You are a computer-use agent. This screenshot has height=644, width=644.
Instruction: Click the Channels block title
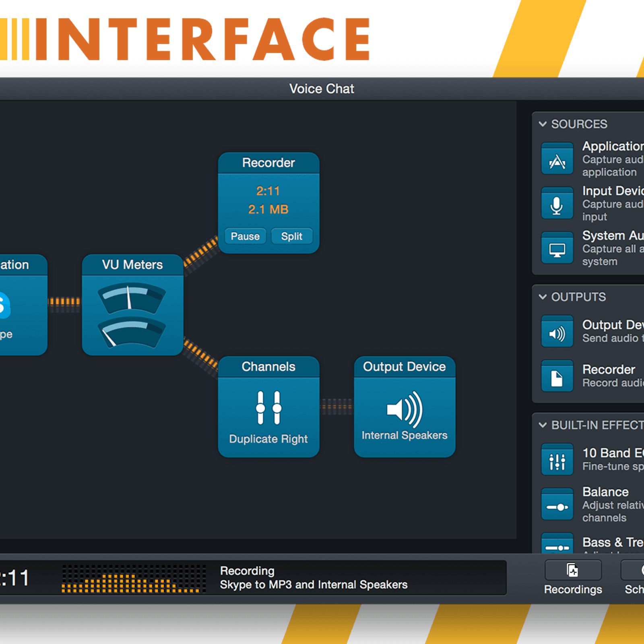(268, 366)
